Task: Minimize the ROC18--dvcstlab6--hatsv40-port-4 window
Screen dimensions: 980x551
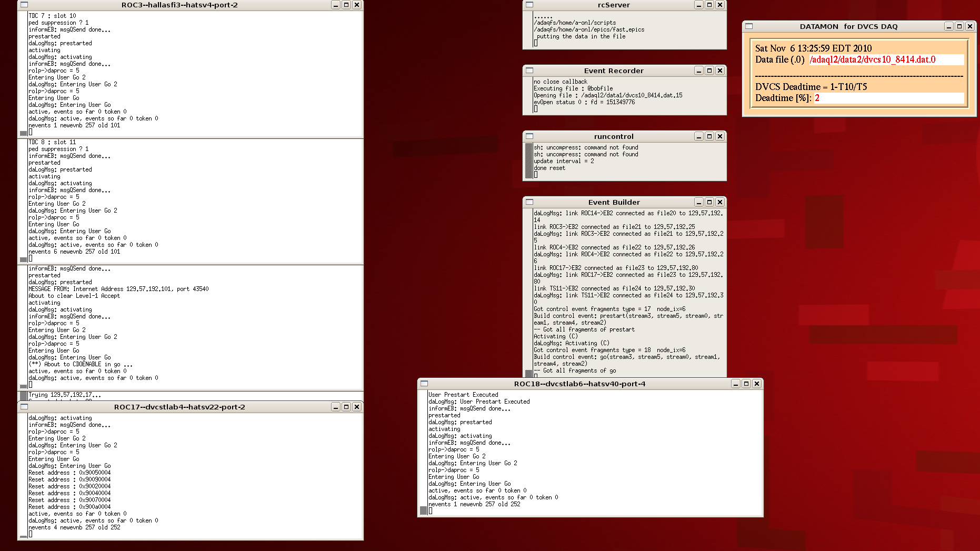Action: point(736,384)
